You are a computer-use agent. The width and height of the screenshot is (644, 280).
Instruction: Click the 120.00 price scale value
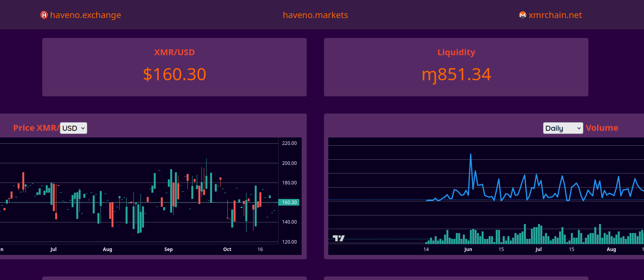pyautogui.click(x=289, y=242)
